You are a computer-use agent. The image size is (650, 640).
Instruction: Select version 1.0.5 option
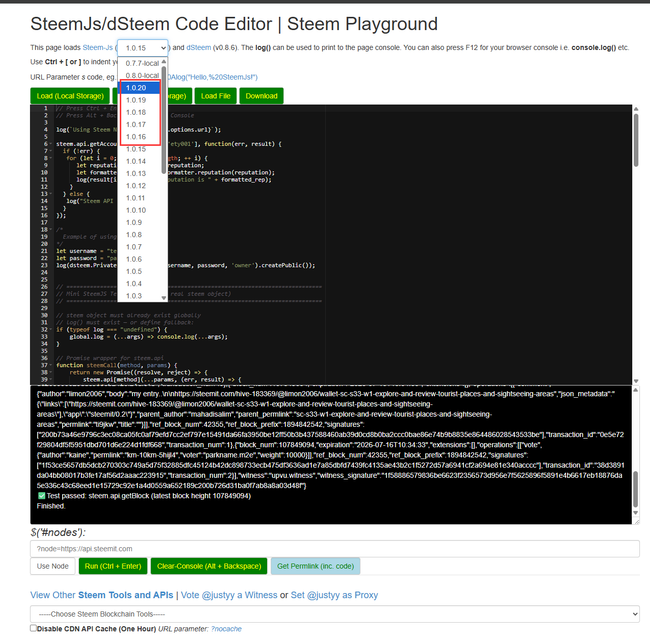[139, 272]
